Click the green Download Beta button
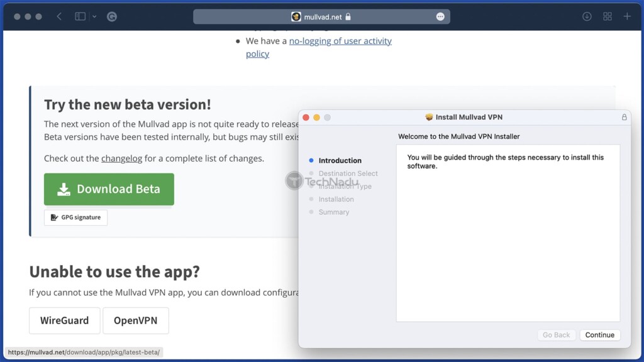 click(x=109, y=189)
